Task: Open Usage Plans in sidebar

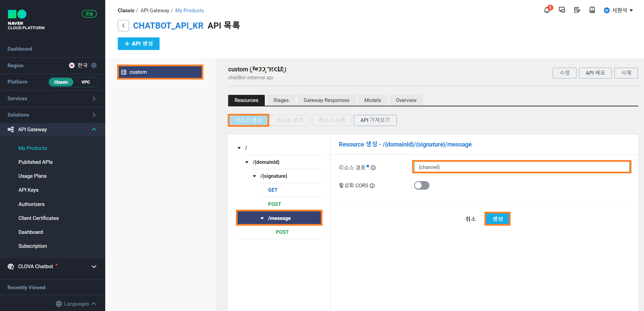Action: pyautogui.click(x=33, y=176)
